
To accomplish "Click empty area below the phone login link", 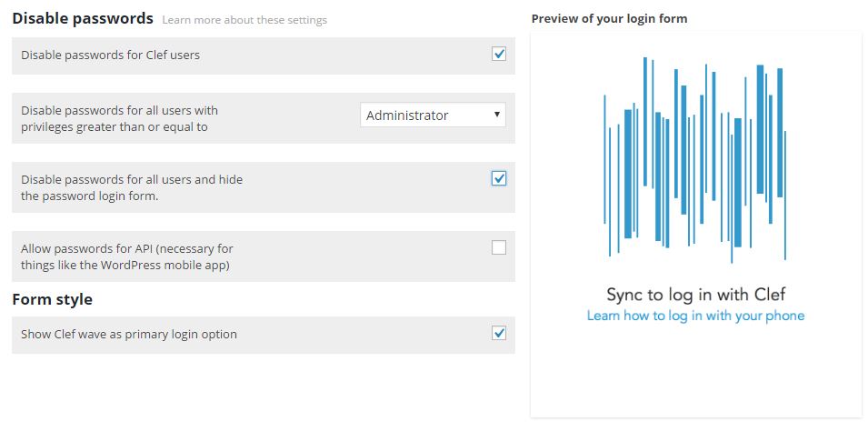I will point(695,373).
